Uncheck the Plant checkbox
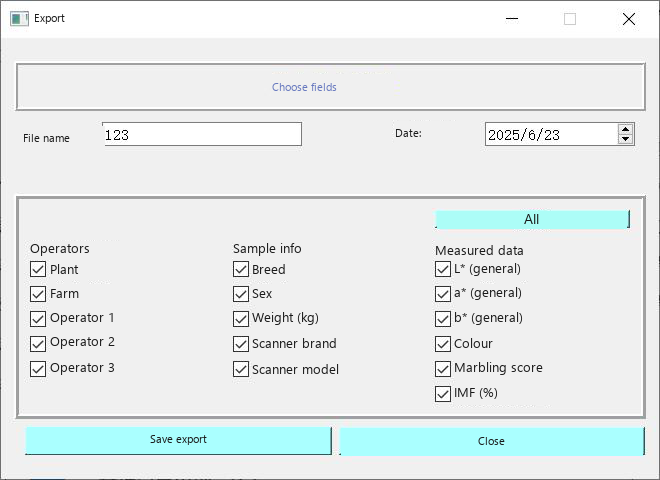 point(38,269)
